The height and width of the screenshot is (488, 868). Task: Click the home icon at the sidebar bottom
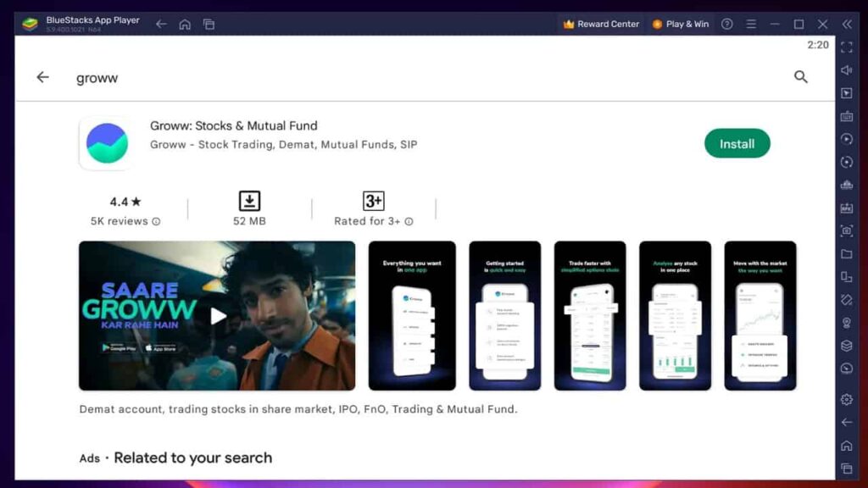846,444
